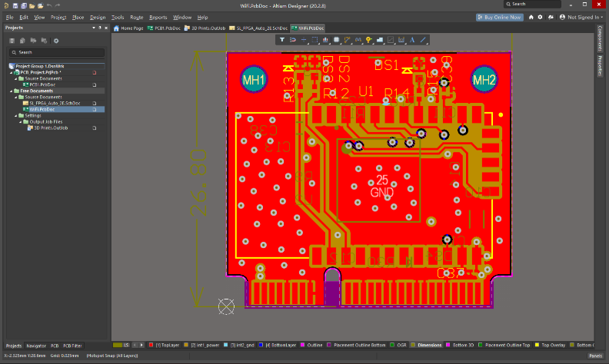Click the Save All icon
Viewport: 609px width, 364px height.
tap(24, 5)
